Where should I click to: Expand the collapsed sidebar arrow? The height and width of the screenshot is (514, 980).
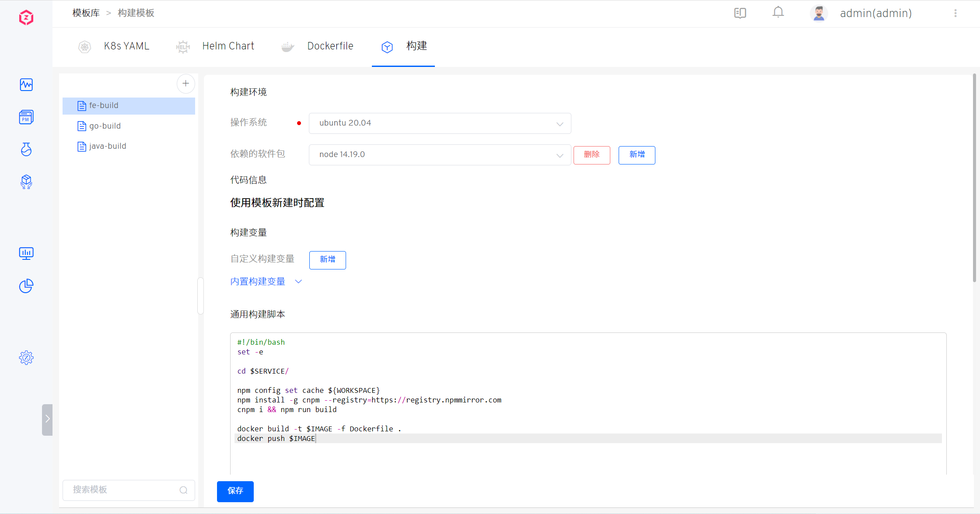[47, 420]
